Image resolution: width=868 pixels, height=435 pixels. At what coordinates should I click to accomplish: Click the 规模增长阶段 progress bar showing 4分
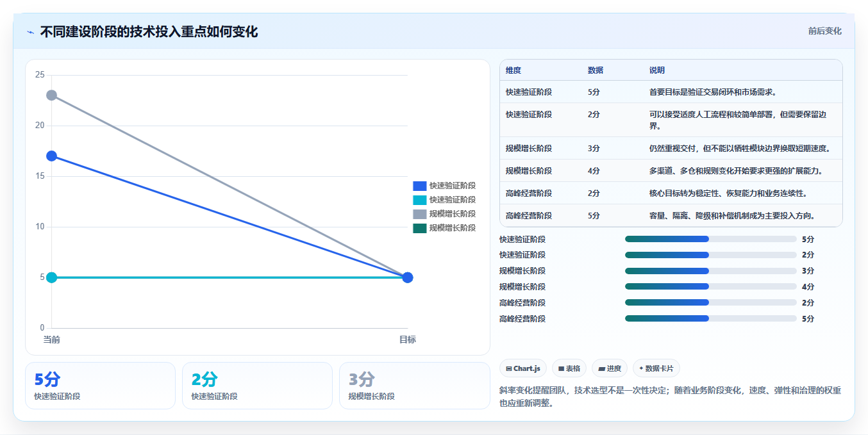pyautogui.click(x=710, y=287)
